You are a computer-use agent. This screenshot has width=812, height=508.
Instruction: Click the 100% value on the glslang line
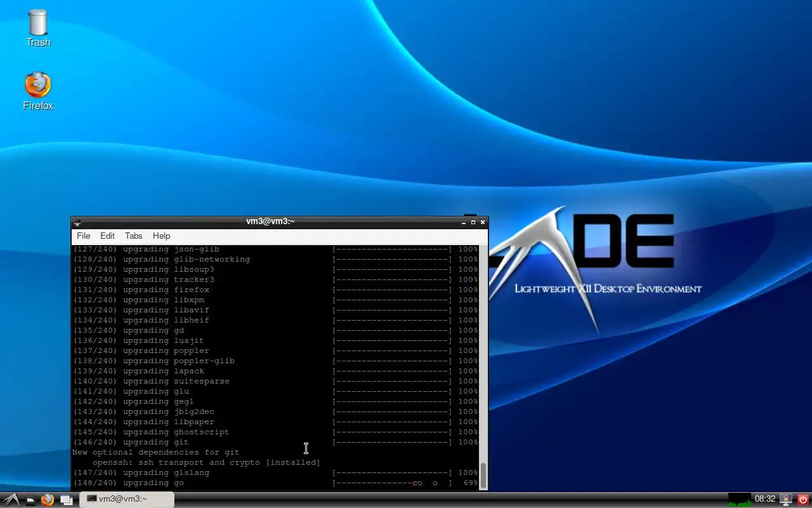[x=468, y=473]
